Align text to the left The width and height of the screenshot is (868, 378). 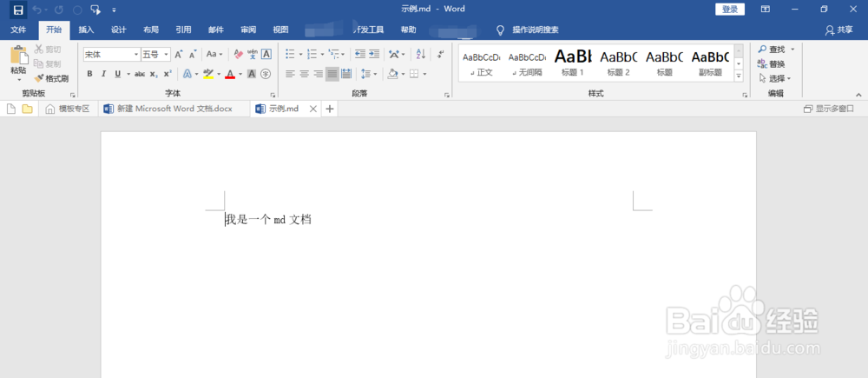click(290, 74)
